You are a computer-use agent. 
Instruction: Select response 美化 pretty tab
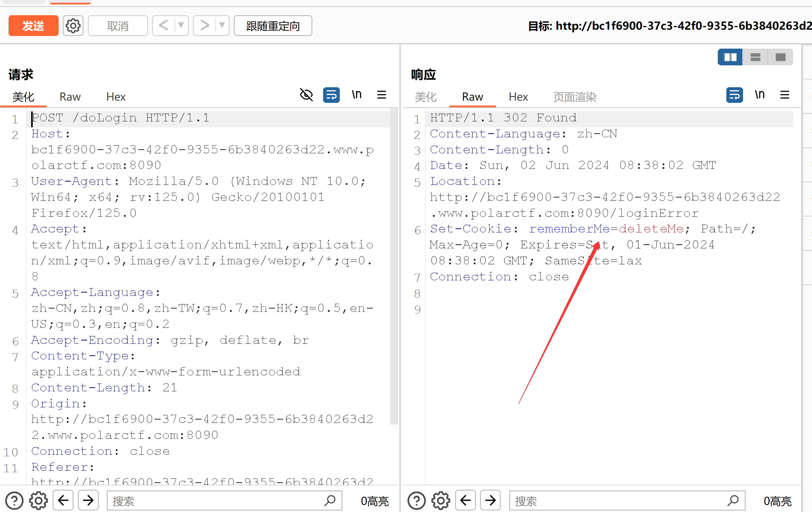425,97
